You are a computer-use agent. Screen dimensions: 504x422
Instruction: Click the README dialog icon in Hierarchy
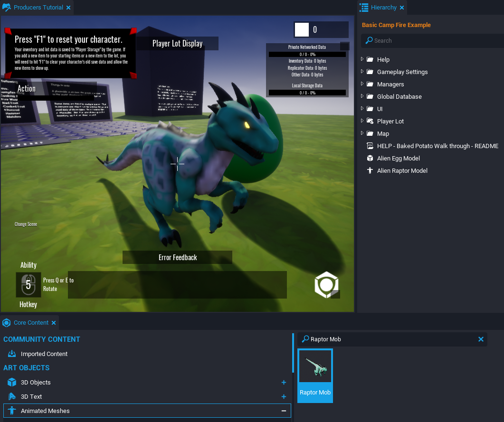tap(370, 146)
